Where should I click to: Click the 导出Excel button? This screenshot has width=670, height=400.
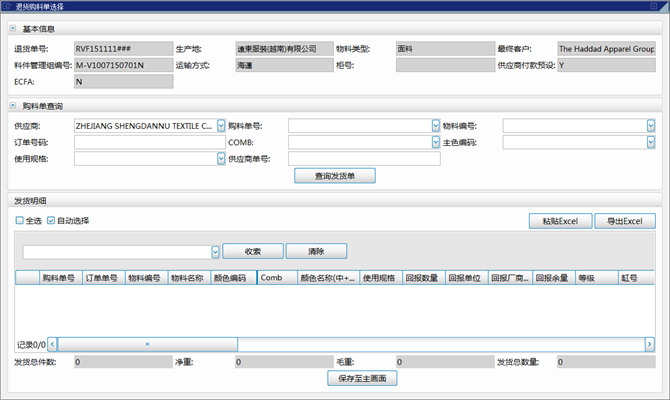click(625, 221)
